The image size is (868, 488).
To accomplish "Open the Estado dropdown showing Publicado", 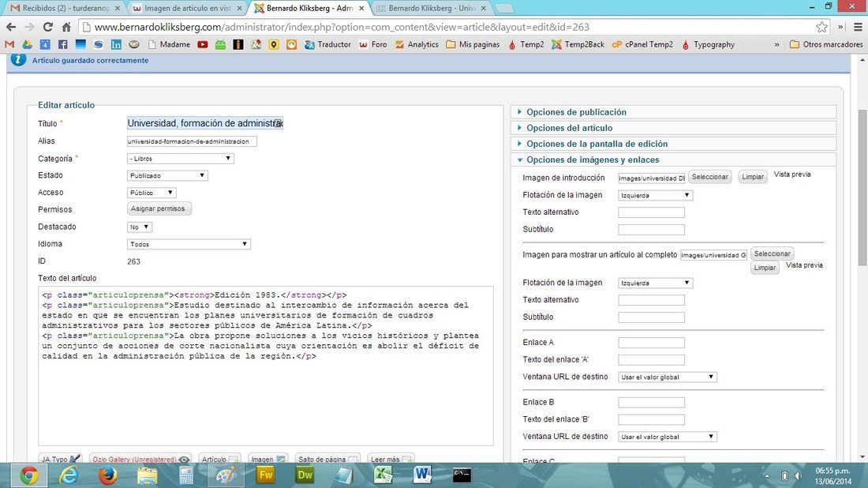I will coord(167,175).
